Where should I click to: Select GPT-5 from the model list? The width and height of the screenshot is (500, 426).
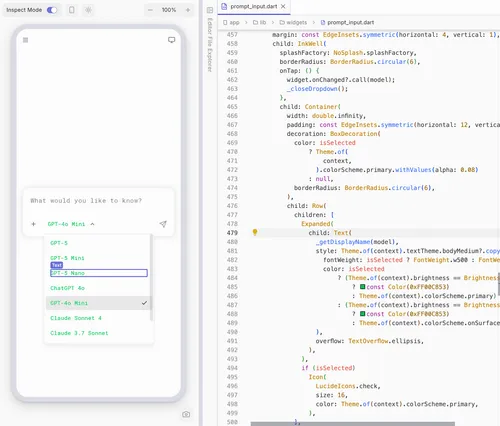coord(98,243)
